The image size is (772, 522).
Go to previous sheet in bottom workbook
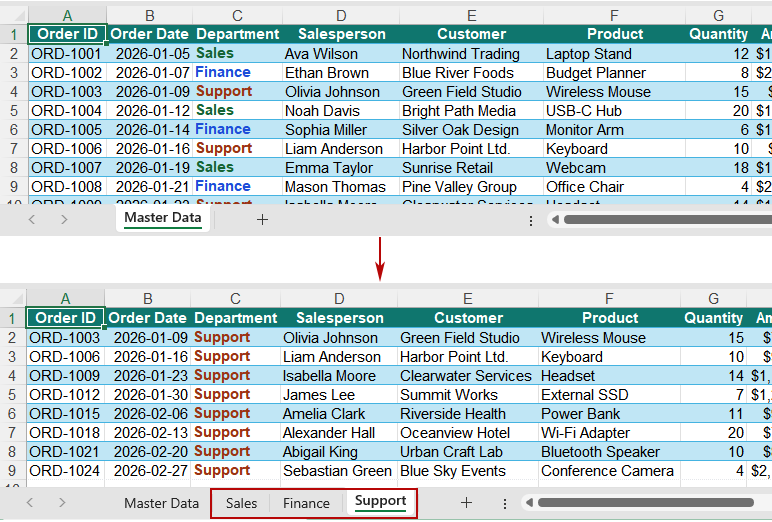point(30,503)
